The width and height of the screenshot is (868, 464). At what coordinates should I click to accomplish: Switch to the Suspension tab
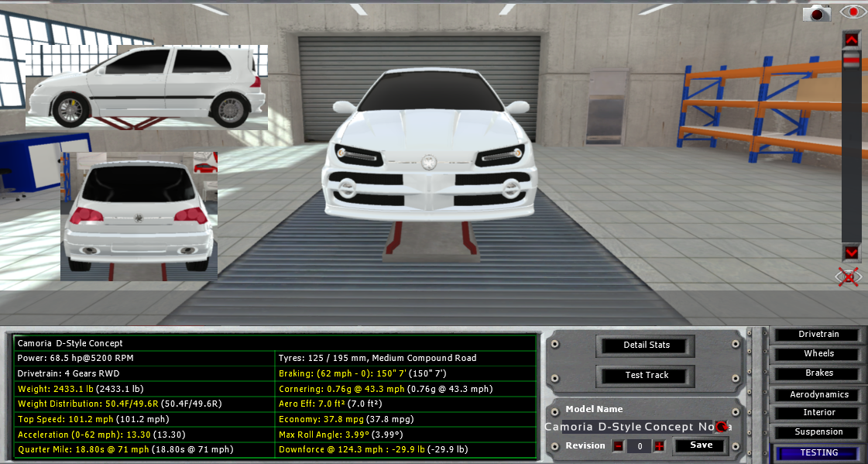pyautogui.click(x=818, y=432)
